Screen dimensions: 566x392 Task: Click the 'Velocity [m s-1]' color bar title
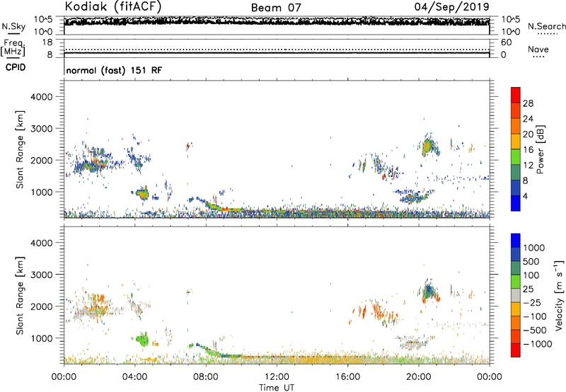coord(559,295)
